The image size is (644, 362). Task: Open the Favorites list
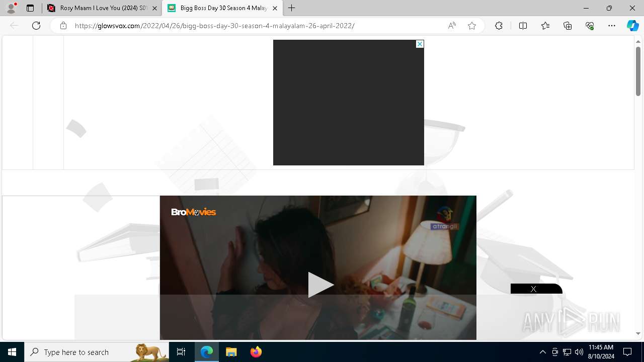545,26
